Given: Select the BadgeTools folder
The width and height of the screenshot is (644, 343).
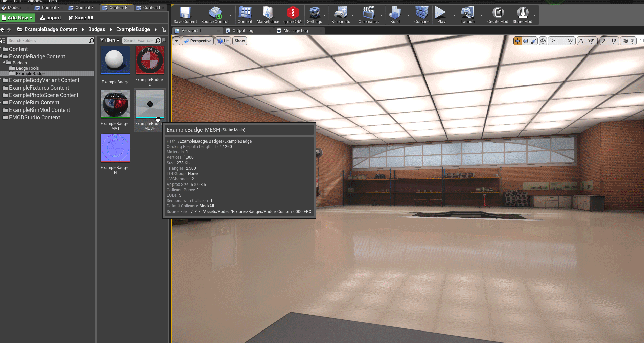Looking at the screenshot, I should [x=27, y=68].
